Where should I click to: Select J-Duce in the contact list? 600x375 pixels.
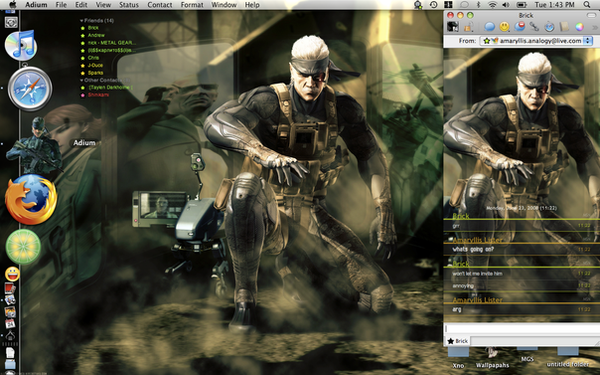[95, 65]
